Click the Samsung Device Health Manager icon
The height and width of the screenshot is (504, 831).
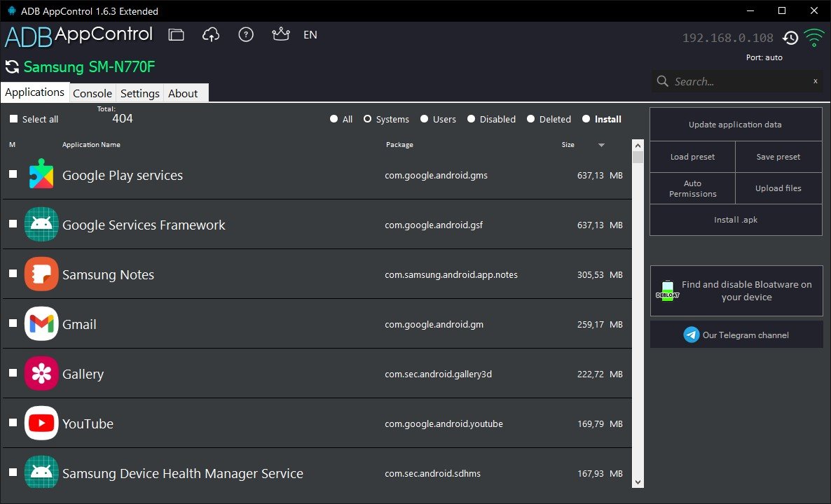tap(41, 472)
